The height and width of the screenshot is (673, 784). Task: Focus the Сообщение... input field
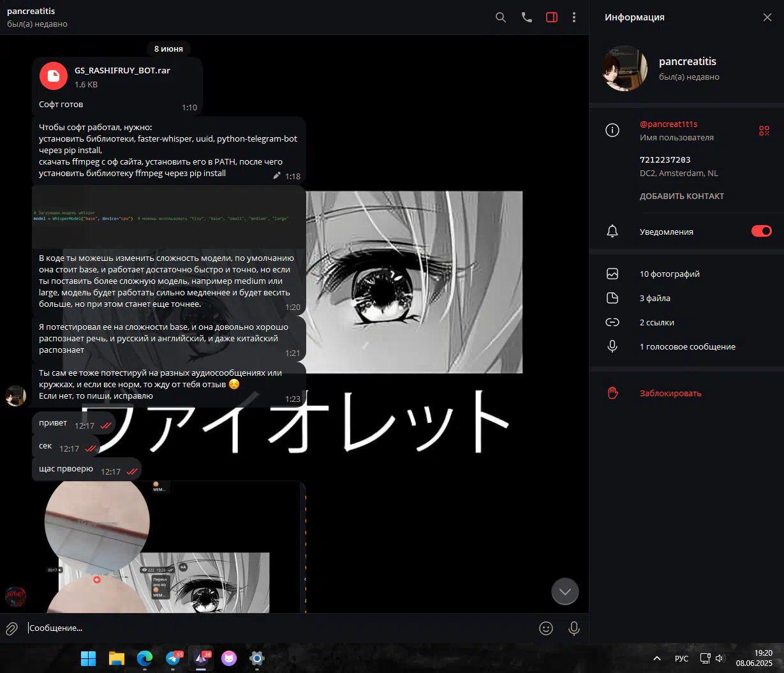click(x=281, y=628)
